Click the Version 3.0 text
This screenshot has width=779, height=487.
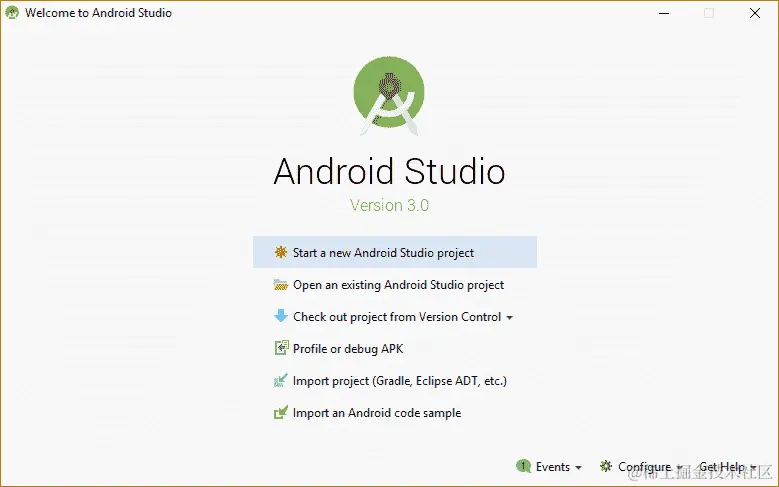[389, 205]
